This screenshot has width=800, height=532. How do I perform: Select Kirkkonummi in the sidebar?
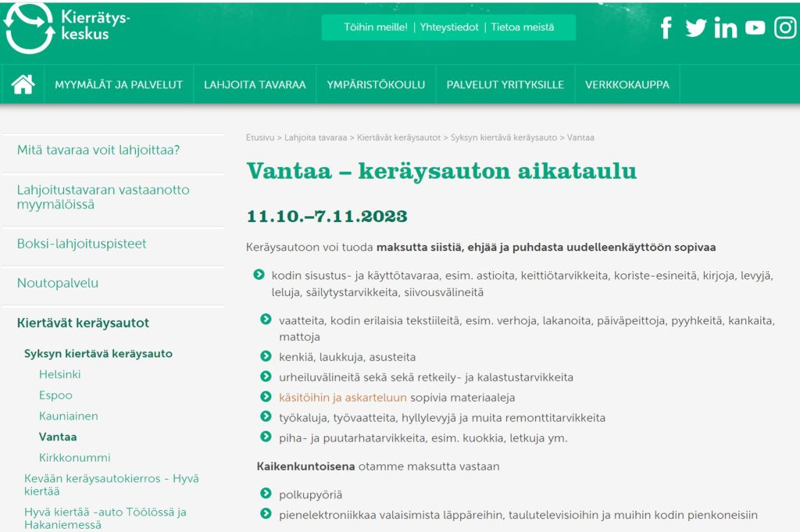(75, 458)
